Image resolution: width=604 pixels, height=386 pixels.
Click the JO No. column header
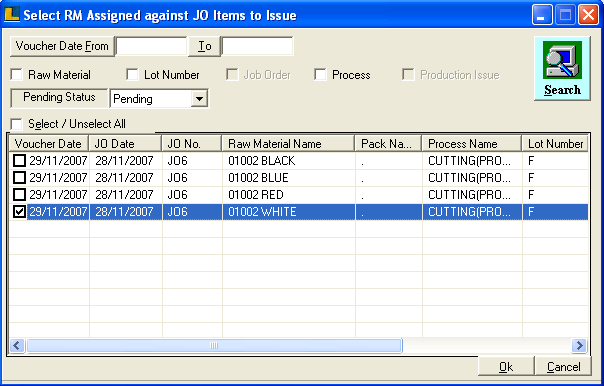click(192, 144)
